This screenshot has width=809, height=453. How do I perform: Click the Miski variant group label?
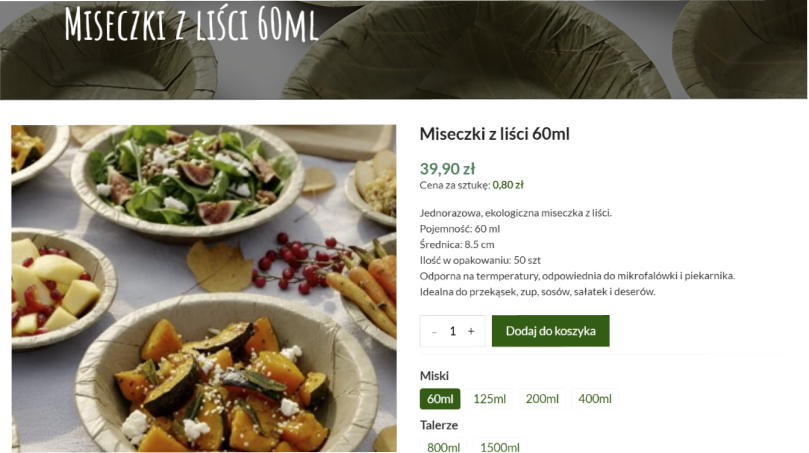pos(434,376)
